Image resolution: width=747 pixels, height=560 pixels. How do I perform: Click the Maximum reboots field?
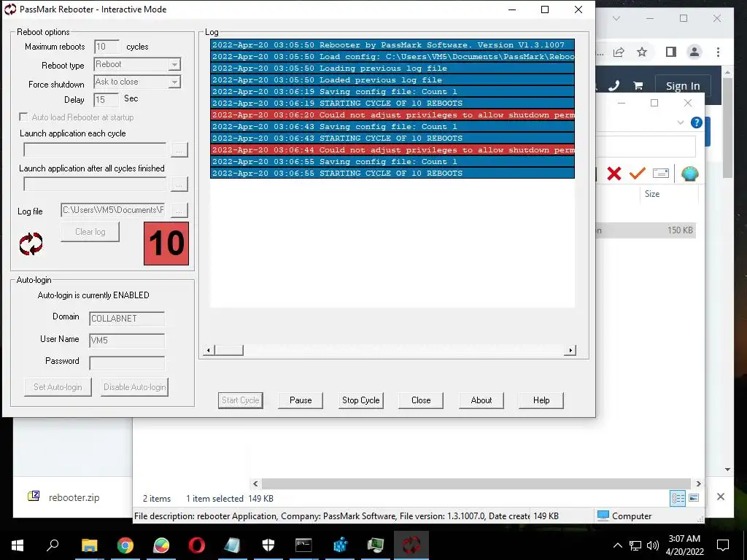(x=107, y=47)
